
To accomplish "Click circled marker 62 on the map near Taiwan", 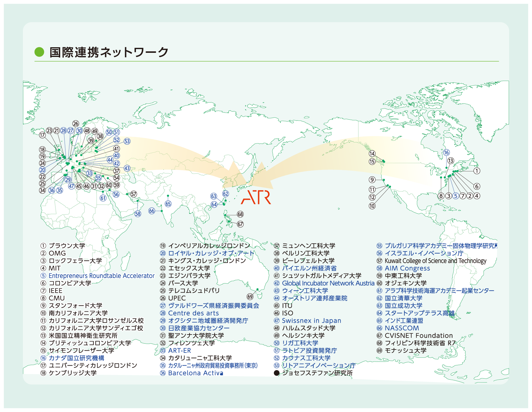I will coord(225,194).
